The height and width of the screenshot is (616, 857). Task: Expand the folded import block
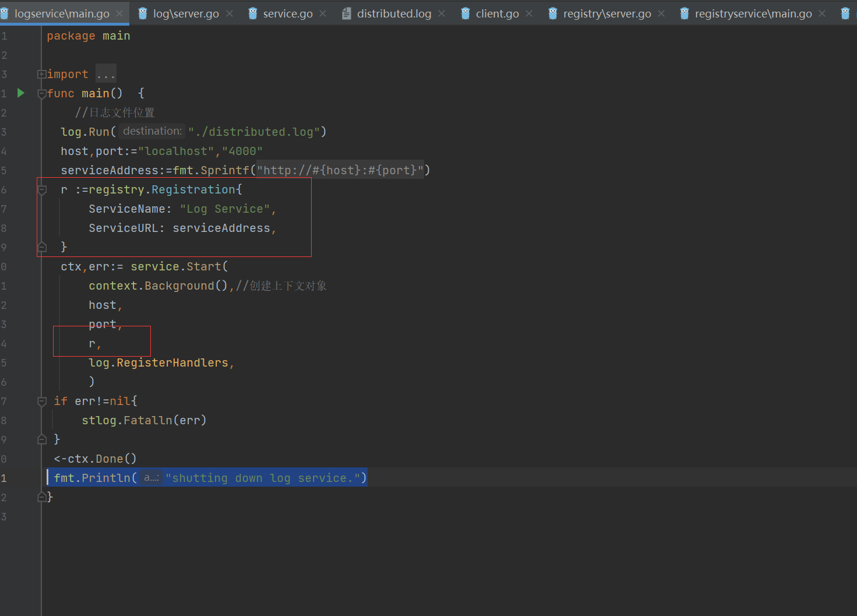click(x=41, y=74)
